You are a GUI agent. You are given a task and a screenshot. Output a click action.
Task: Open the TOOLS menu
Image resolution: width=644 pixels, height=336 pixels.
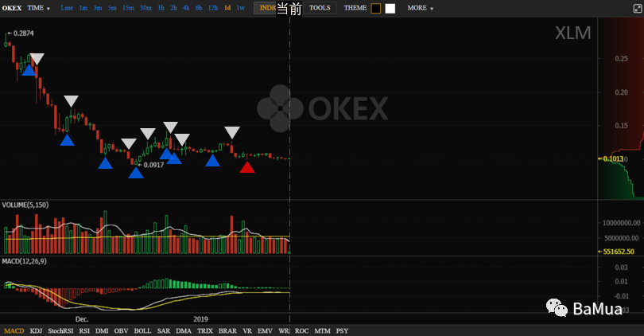click(320, 8)
